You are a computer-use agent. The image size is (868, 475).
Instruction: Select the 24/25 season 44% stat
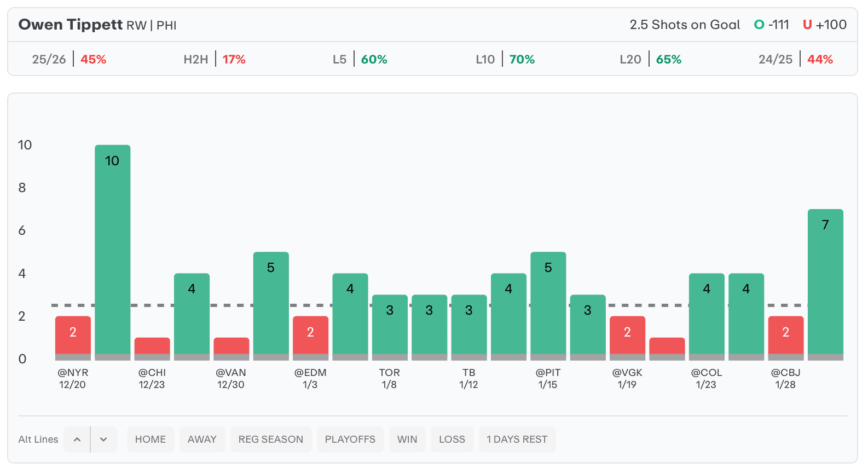796,59
